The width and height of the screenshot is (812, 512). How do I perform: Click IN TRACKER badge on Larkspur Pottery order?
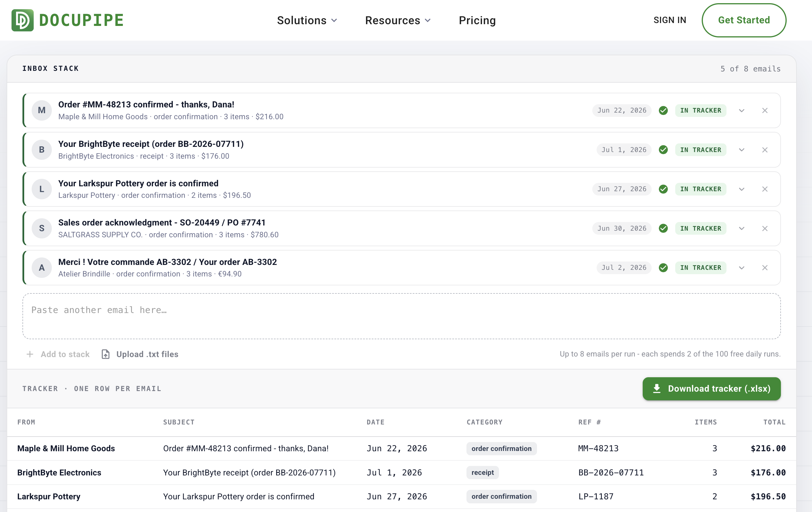pyautogui.click(x=701, y=189)
